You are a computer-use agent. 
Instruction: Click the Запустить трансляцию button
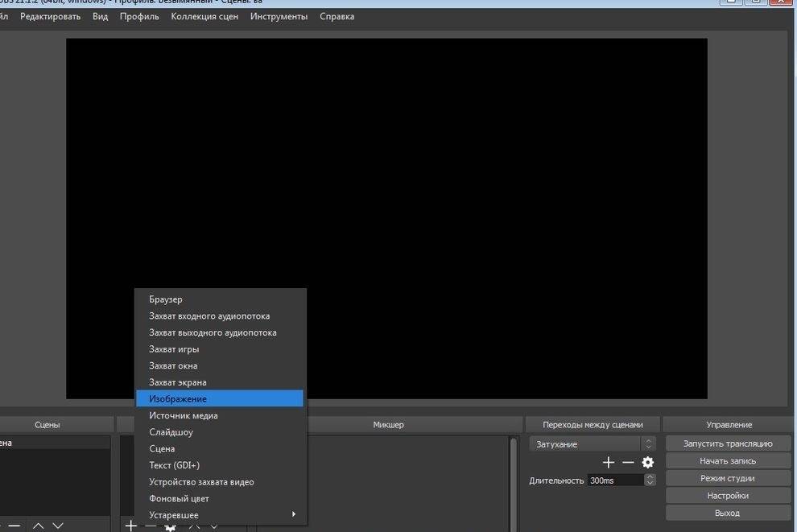[728, 443]
